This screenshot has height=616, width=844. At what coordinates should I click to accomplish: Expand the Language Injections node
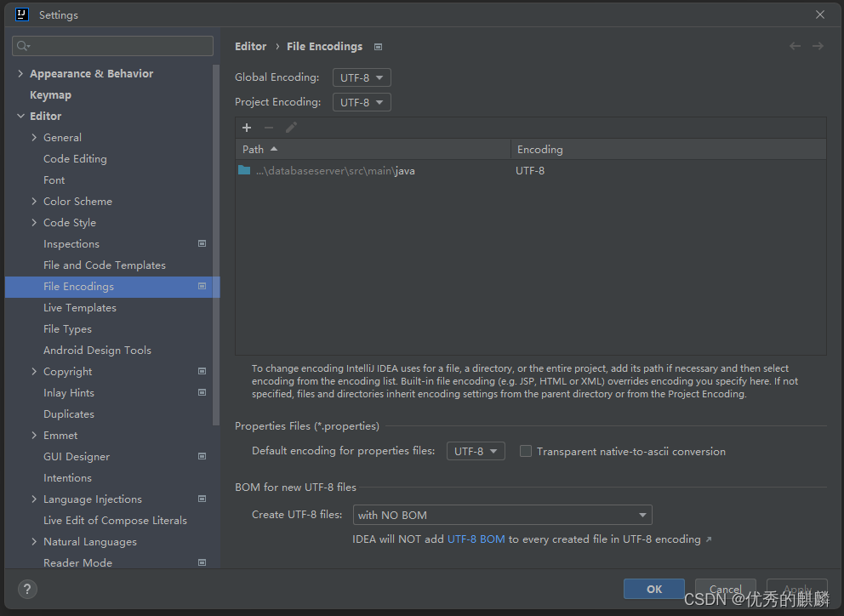pyautogui.click(x=34, y=499)
